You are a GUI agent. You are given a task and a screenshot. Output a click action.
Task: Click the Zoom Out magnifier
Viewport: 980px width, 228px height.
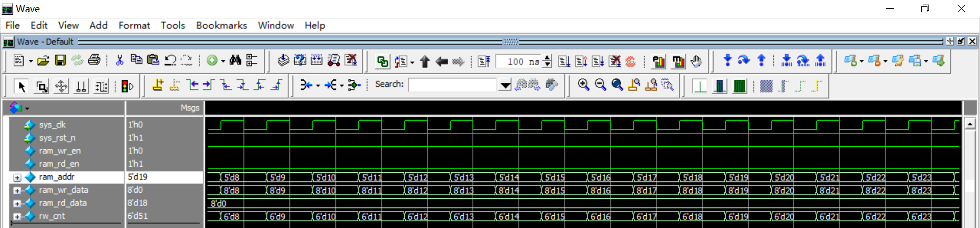tap(600, 85)
